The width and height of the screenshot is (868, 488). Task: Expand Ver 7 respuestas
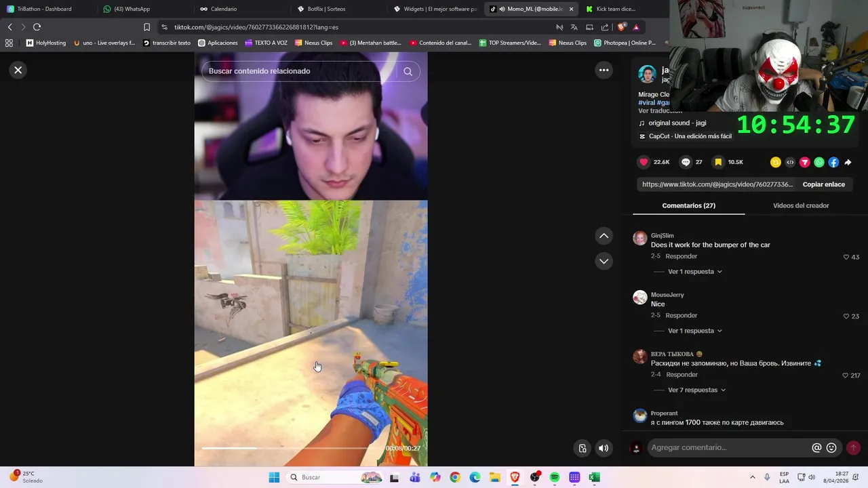coord(696,390)
